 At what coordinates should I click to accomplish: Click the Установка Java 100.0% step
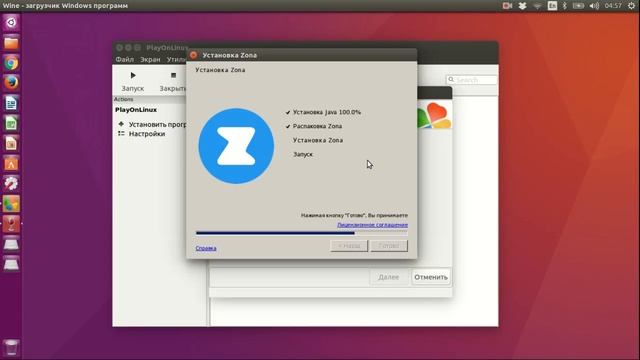point(327,112)
